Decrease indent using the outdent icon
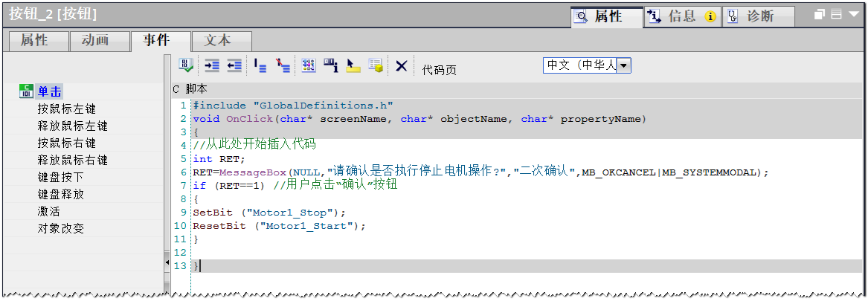The image size is (868, 304). click(x=234, y=66)
